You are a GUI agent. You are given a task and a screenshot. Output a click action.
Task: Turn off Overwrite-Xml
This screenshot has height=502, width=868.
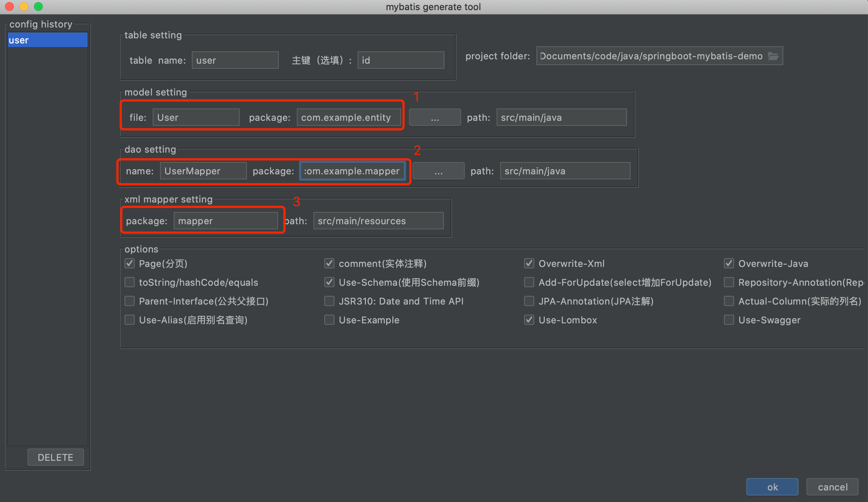pos(529,263)
